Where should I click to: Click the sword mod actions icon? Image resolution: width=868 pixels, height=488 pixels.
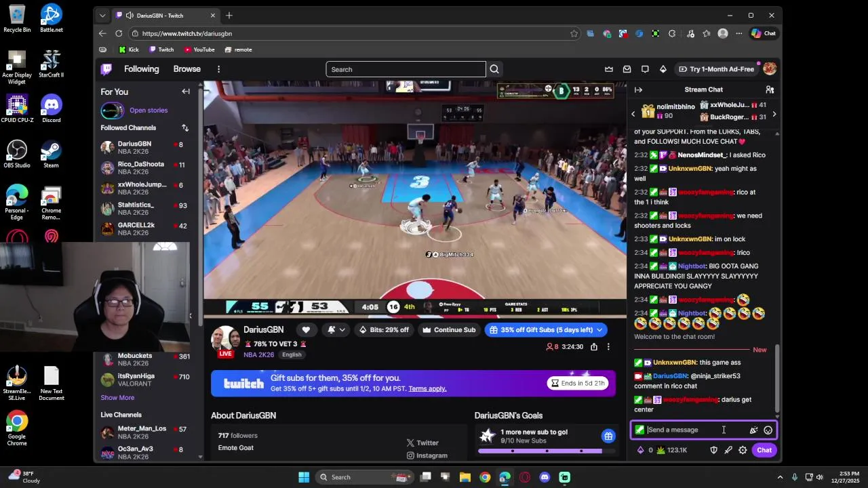pos(728,450)
